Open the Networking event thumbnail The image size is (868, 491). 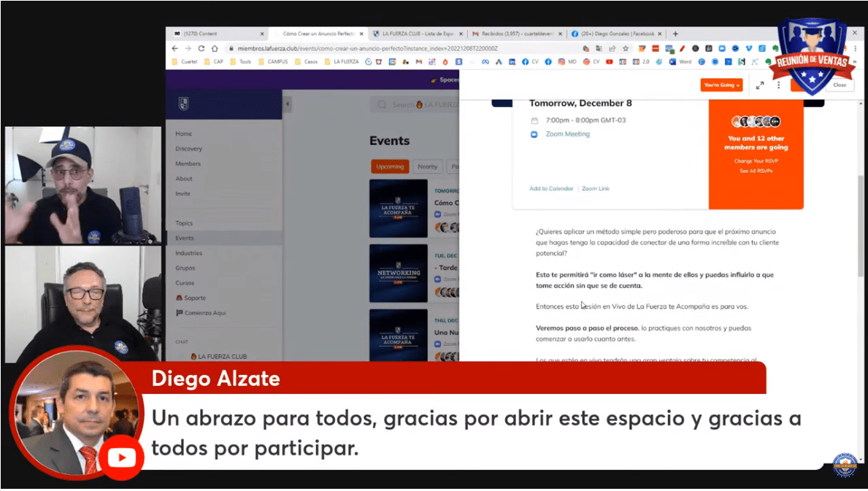[x=399, y=273]
